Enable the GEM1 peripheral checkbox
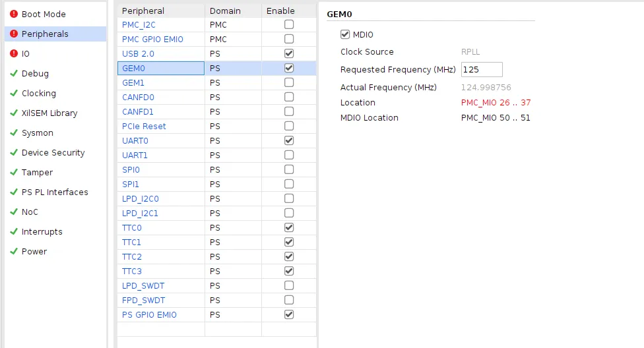Image resolution: width=644 pixels, height=348 pixels. [x=288, y=82]
